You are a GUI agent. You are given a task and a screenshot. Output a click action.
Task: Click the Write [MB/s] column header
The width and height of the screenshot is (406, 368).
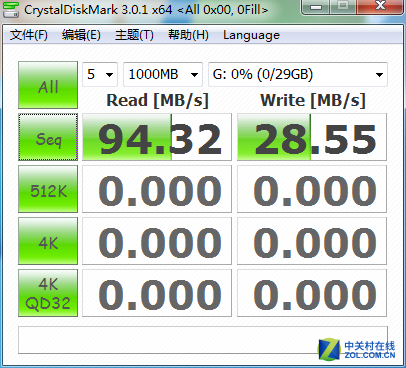[x=313, y=100]
